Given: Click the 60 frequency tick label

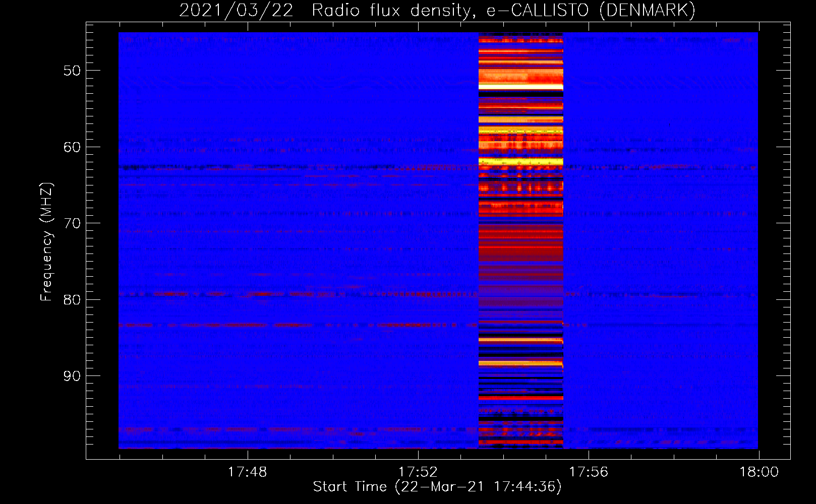Looking at the screenshot, I should tap(72, 147).
